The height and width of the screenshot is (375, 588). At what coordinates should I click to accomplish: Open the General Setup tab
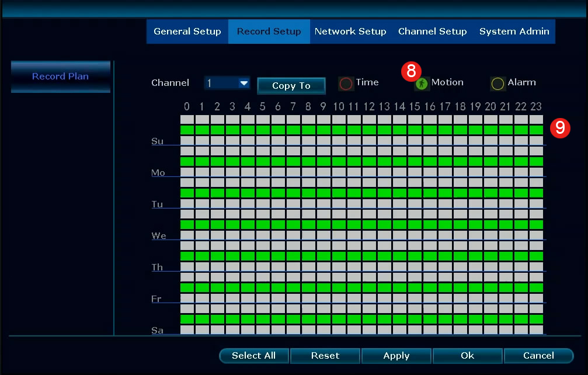click(x=187, y=32)
